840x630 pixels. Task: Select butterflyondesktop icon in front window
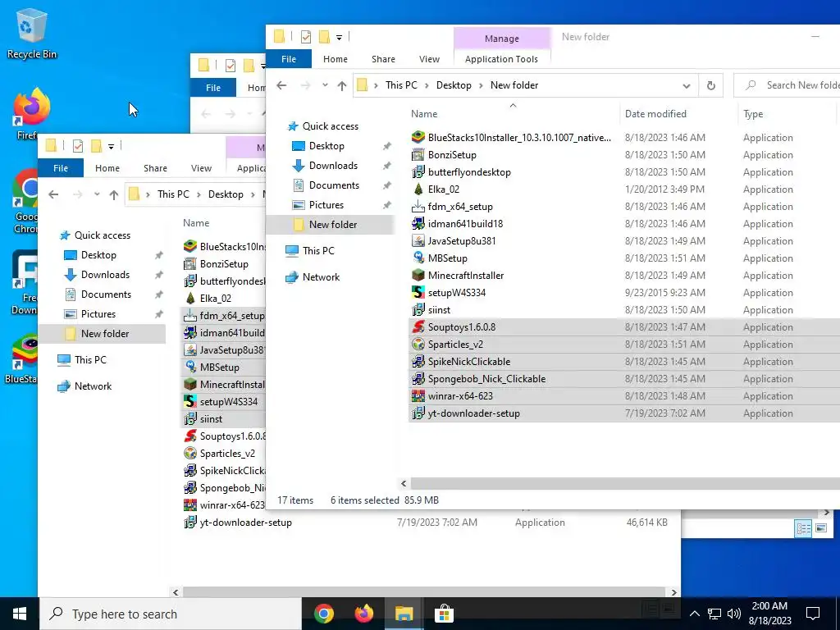click(418, 172)
